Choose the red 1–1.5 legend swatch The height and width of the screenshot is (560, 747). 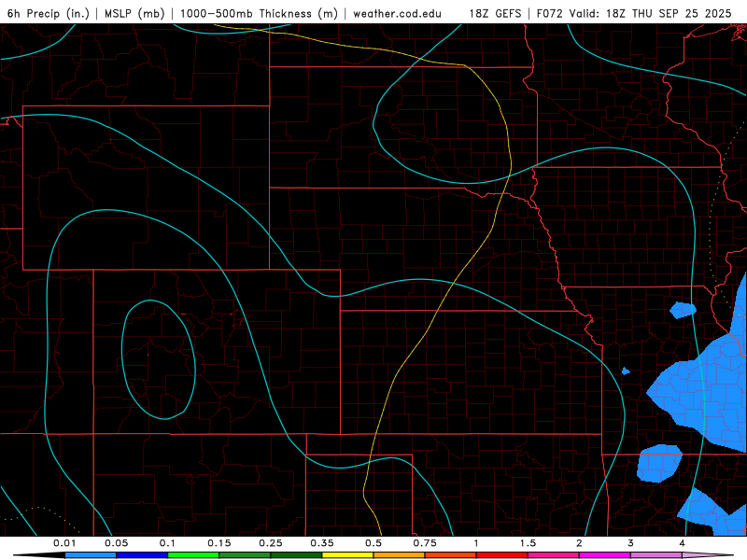pyautogui.click(x=502, y=555)
